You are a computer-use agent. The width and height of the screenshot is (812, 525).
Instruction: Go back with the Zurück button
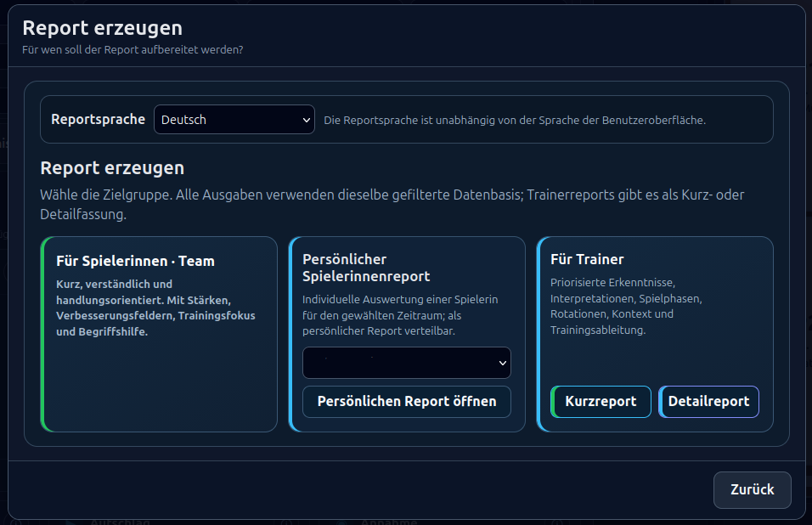coord(752,490)
